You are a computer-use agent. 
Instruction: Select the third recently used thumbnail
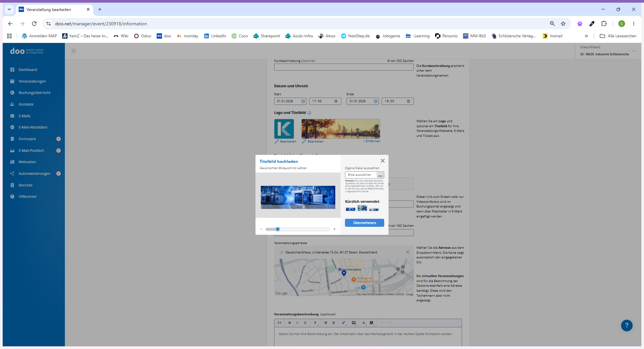coord(374,209)
